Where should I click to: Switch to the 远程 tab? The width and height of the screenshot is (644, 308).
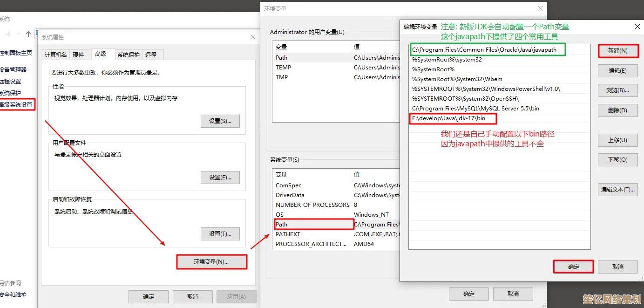[x=151, y=55]
